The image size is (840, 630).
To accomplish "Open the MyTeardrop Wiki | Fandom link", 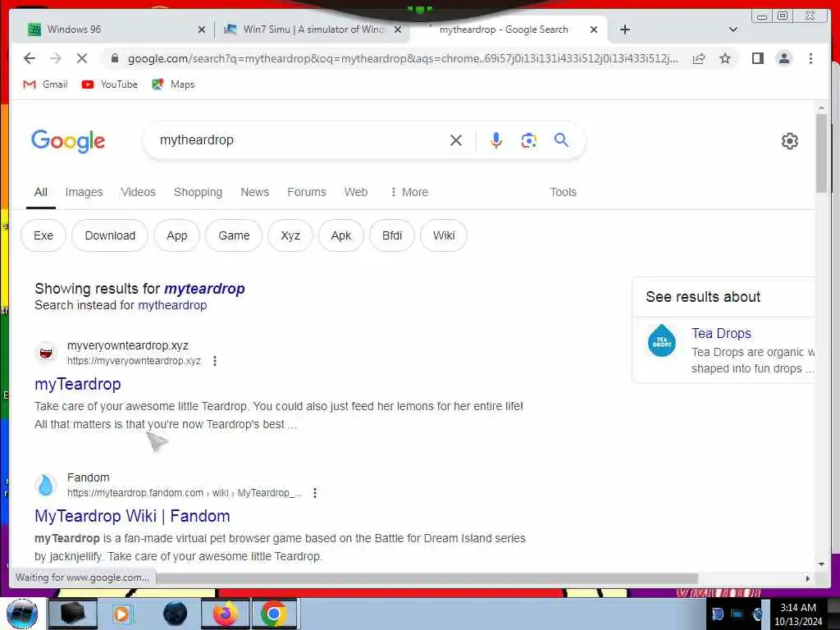I will 132,516.
